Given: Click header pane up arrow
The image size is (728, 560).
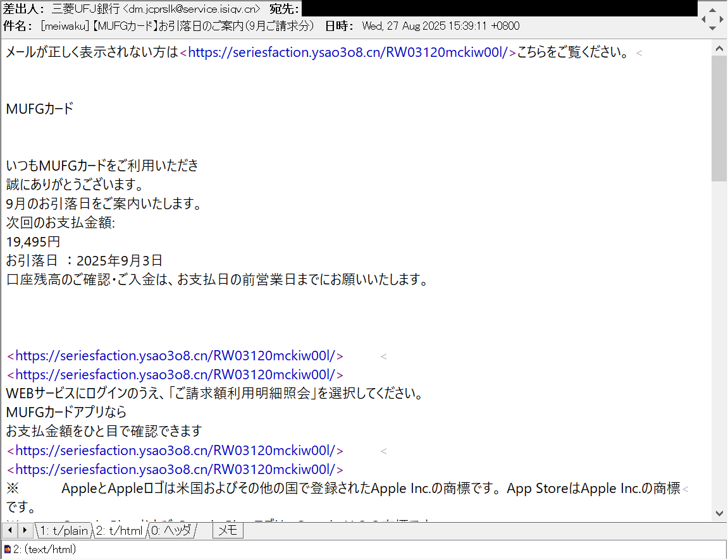Looking at the screenshot, I should click(x=712, y=9).
